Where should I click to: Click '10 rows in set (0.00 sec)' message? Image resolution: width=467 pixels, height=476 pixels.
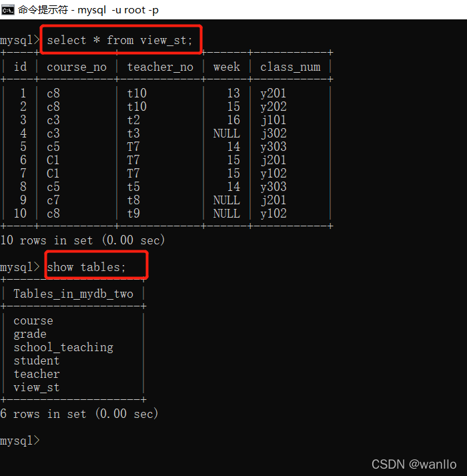coord(83,240)
